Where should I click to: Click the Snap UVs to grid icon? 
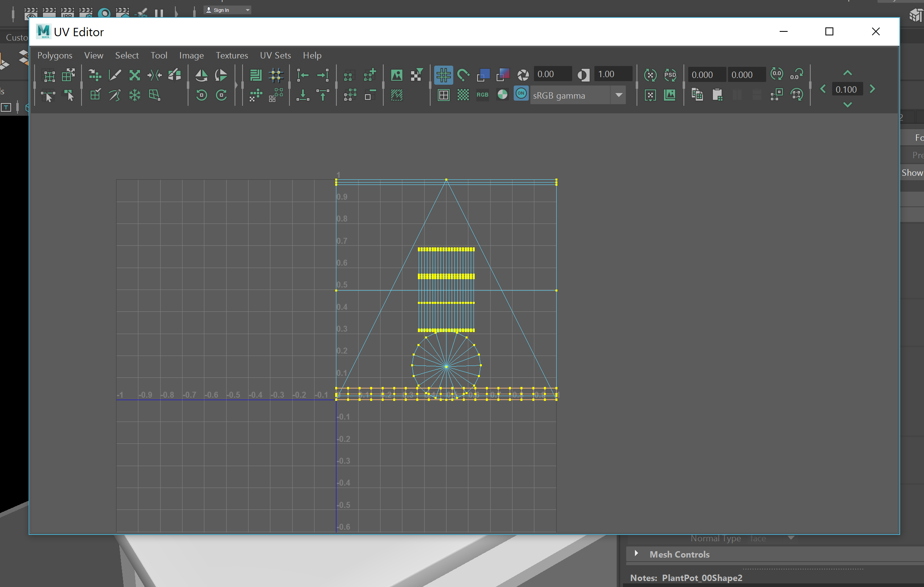276,75
